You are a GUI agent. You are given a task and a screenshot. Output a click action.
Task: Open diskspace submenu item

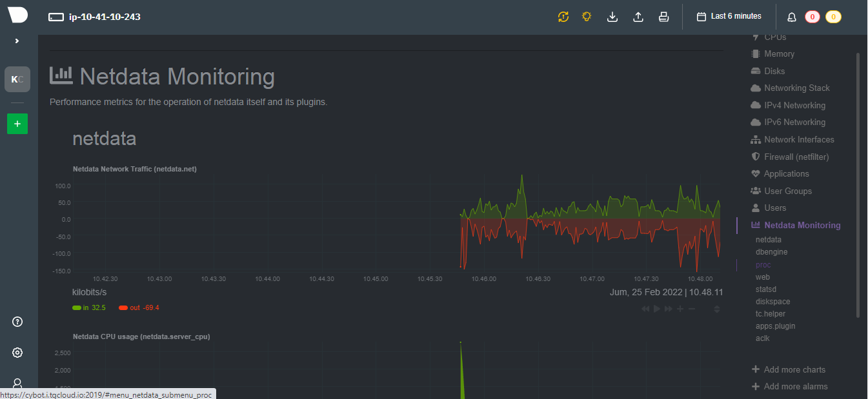[772, 302]
